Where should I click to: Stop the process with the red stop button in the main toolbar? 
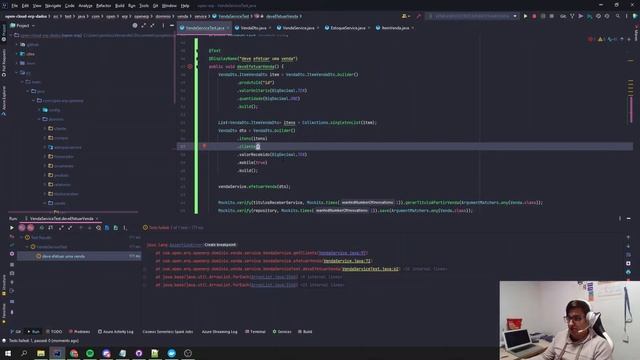click(x=534, y=16)
